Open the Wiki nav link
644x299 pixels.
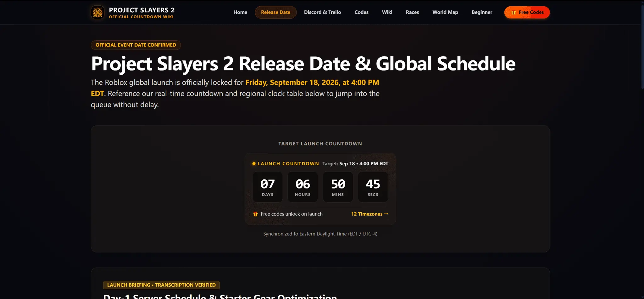[387, 12]
